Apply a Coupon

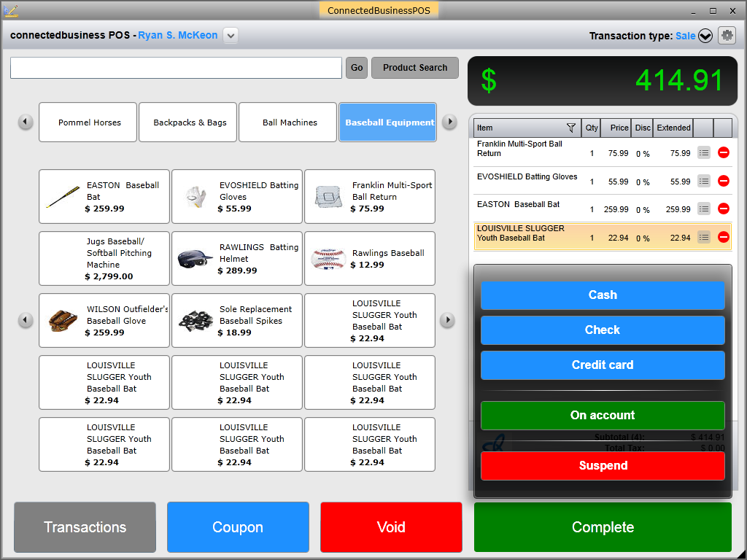click(238, 527)
